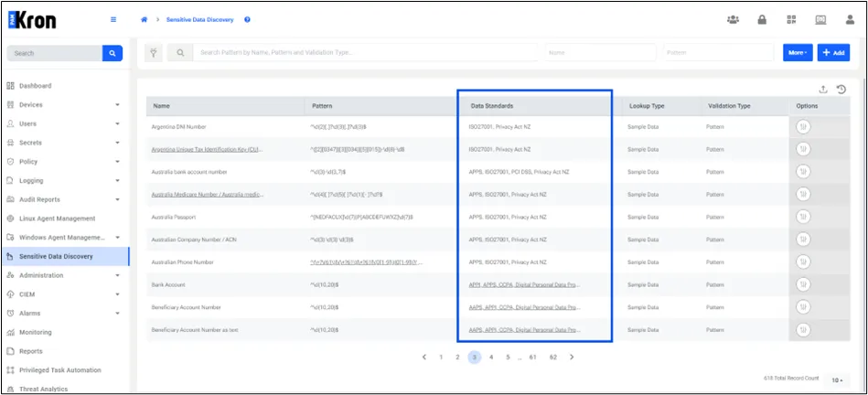Go to page 61 in pagination
The height and width of the screenshot is (395, 868).
532,358
